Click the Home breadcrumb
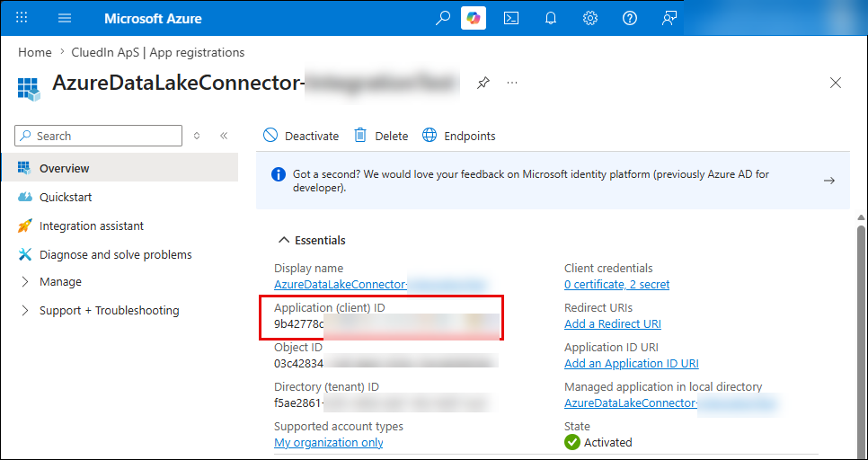 (34, 53)
